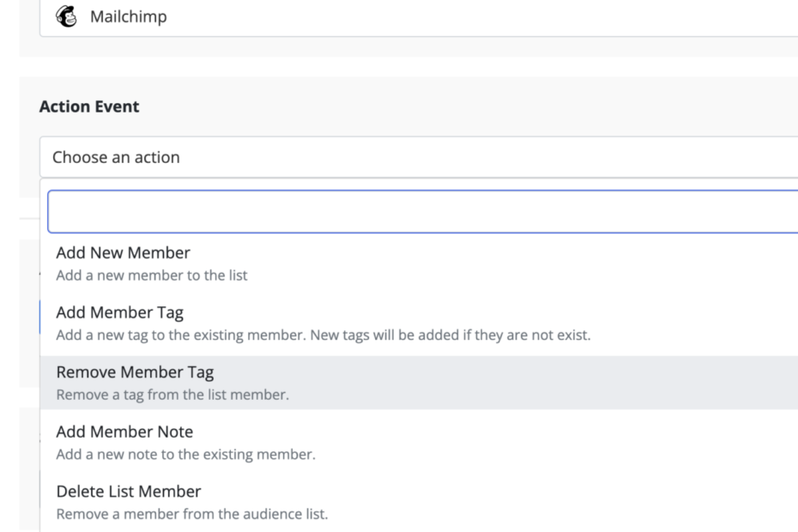Screen dimensions: 798x532
Task: Focus the action search input box
Action: [x=422, y=212]
